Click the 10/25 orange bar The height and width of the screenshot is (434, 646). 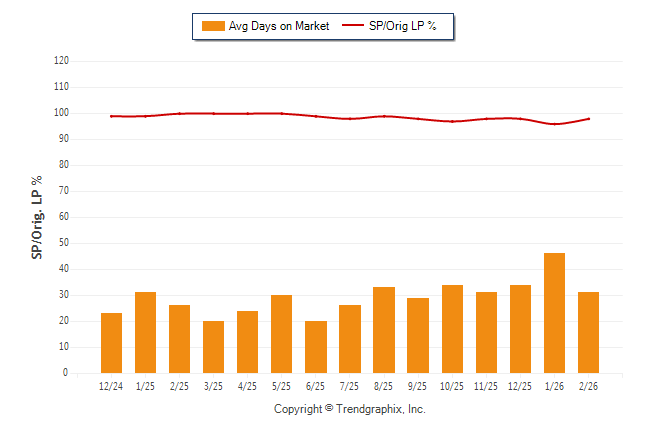click(x=452, y=329)
